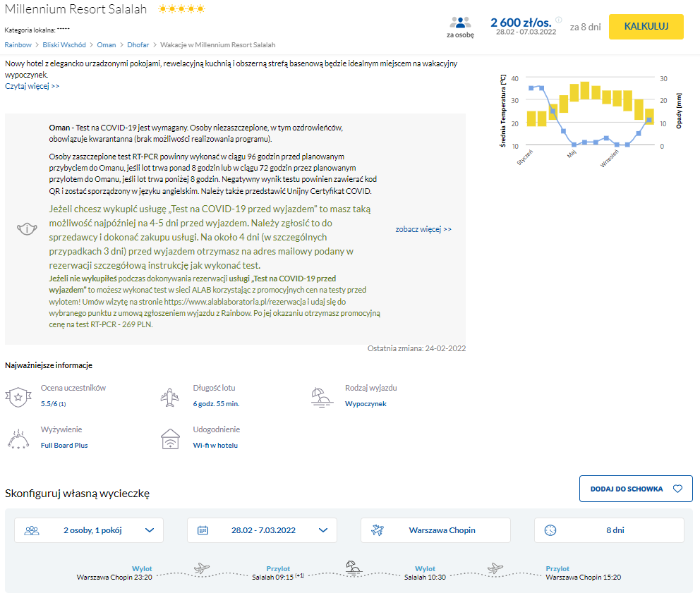Click the May temperature bar in chart
Image resolution: width=700 pixels, height=605 pixels.
(574, 94)
